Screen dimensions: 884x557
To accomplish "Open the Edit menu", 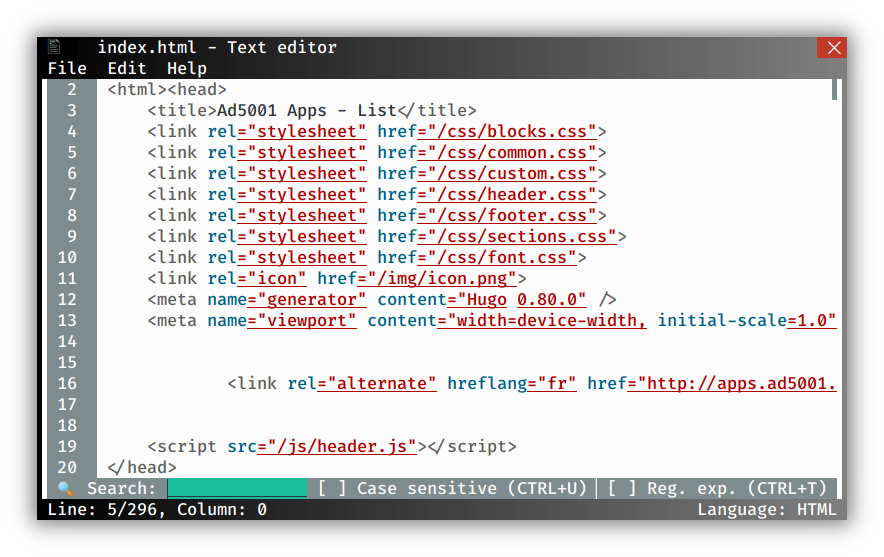I will coord(127,68).
